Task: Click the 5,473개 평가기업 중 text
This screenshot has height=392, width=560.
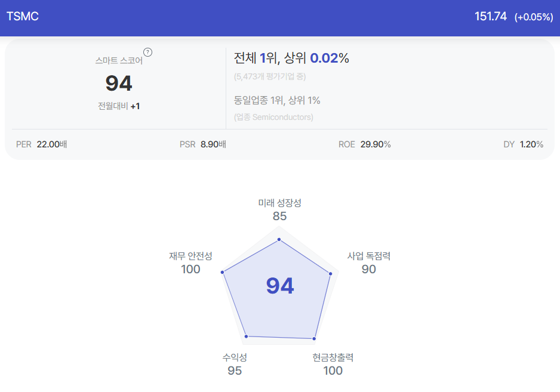Action: 270,76
